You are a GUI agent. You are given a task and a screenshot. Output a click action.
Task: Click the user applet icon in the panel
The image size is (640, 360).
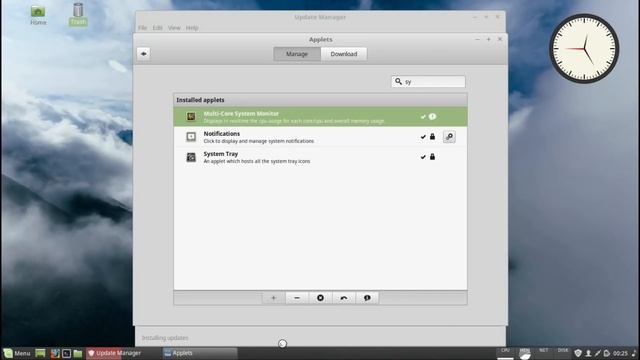tap(588, 353)
